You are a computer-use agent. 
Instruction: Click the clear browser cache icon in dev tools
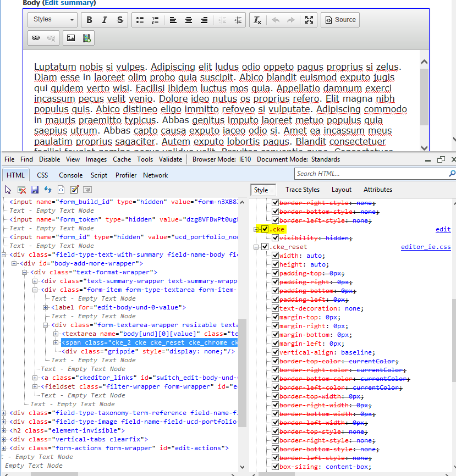21,190
